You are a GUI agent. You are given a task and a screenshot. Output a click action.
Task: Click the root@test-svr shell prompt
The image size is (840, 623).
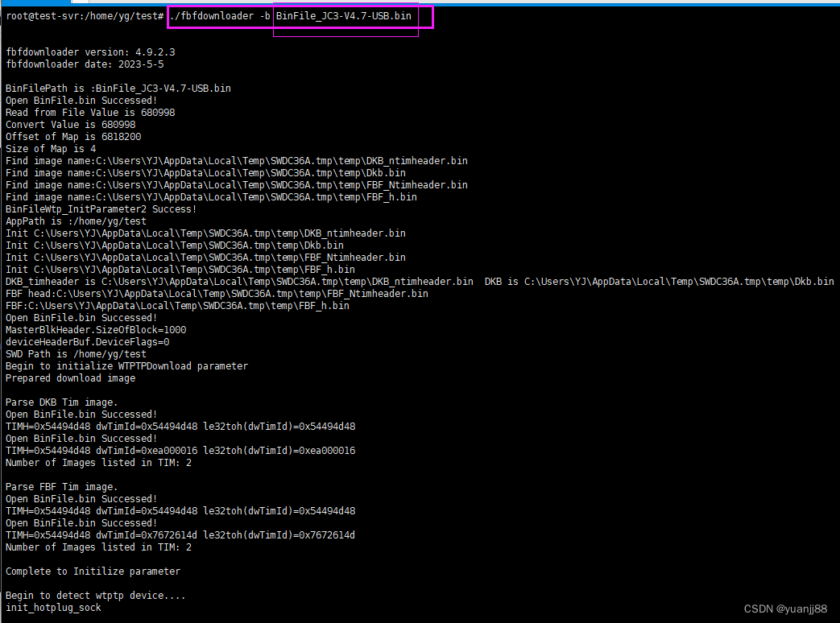[85, 16]
